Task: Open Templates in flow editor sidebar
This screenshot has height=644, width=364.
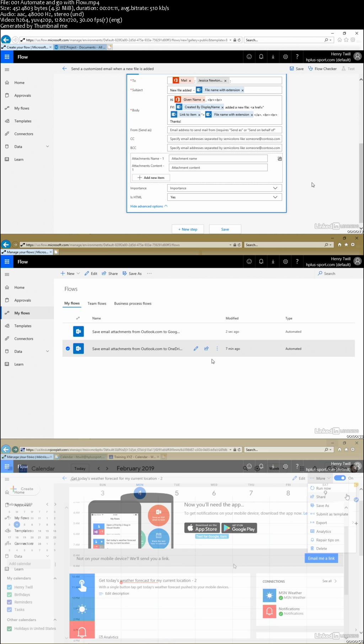Action: pyautogui.click(x=23, y=121)
